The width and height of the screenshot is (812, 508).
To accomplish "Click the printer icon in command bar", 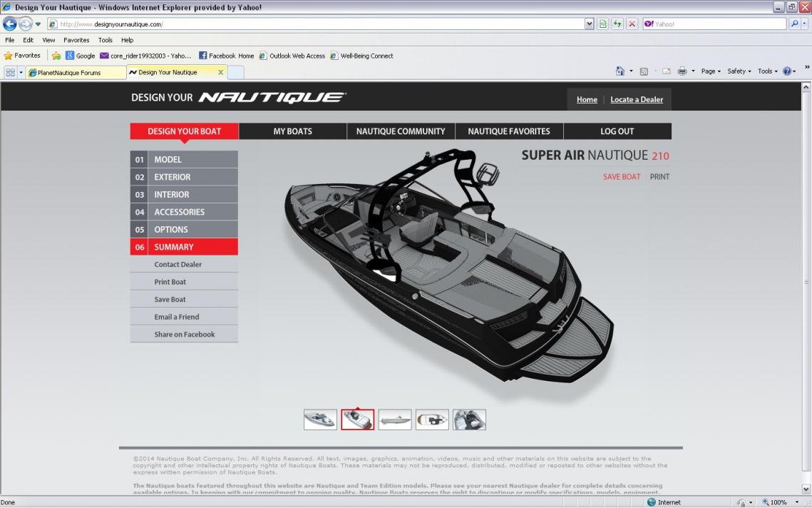I will click(682, 71).
